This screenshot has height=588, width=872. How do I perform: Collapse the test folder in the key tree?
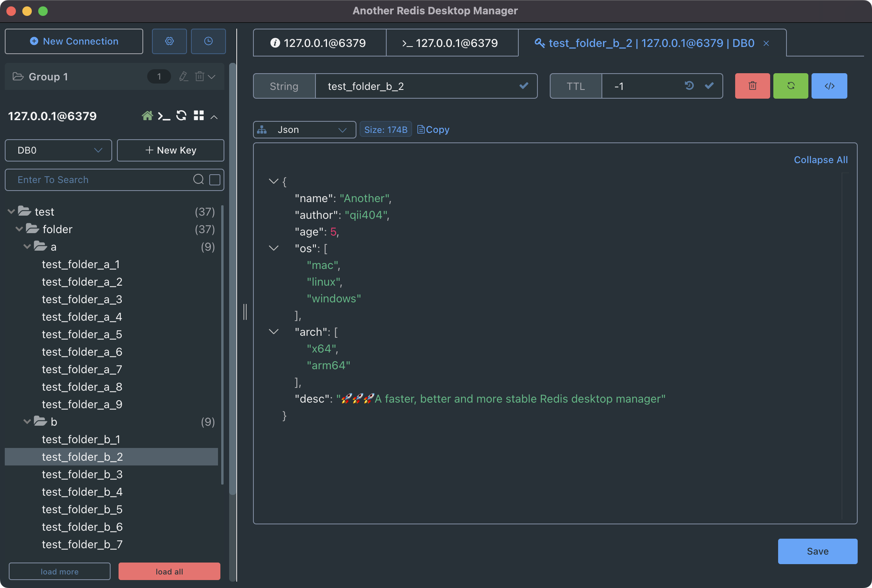[11, 212]
